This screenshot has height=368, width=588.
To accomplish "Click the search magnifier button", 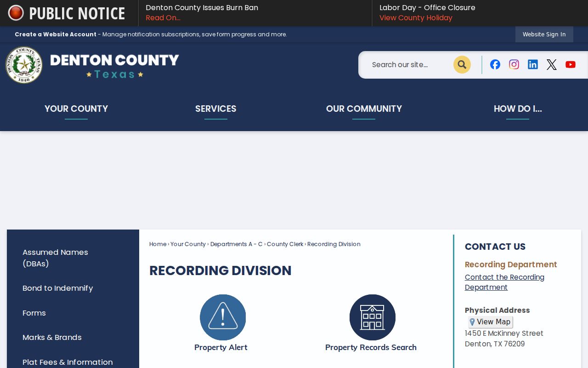I will tap(462, 65).
